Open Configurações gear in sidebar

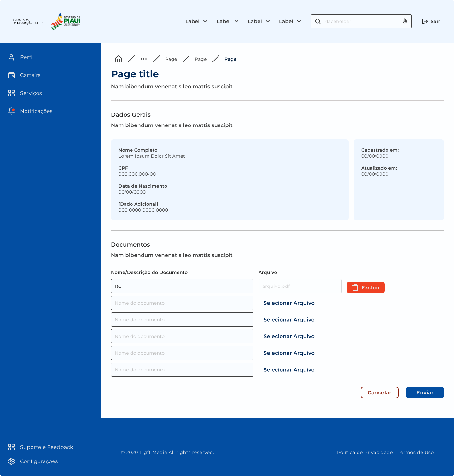(x=39, y=461)
